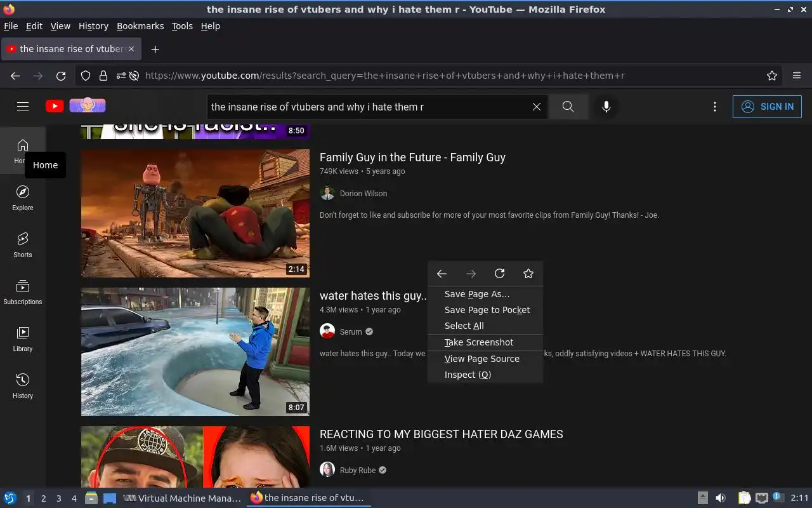812x508 pixels.
Task: Open the Tools menu
Action: (182, 26)
